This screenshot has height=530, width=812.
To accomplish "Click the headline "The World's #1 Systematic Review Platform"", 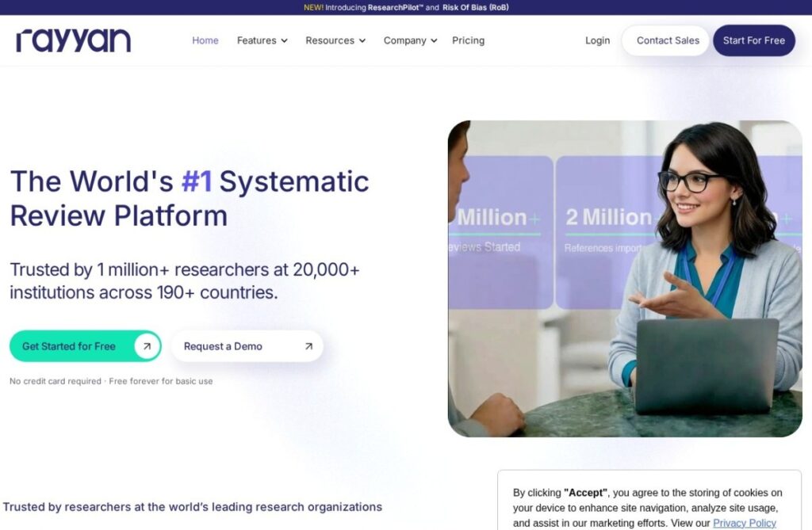I will [190, 198].
